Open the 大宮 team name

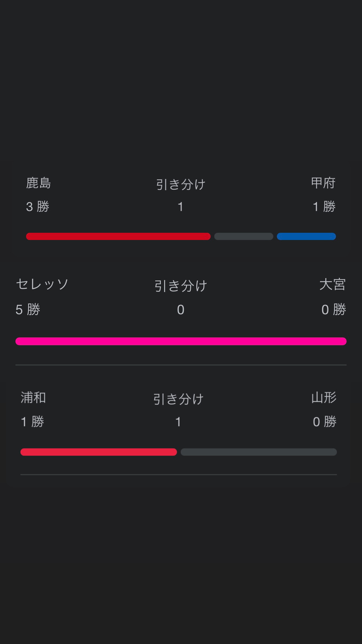click(332, 285)
